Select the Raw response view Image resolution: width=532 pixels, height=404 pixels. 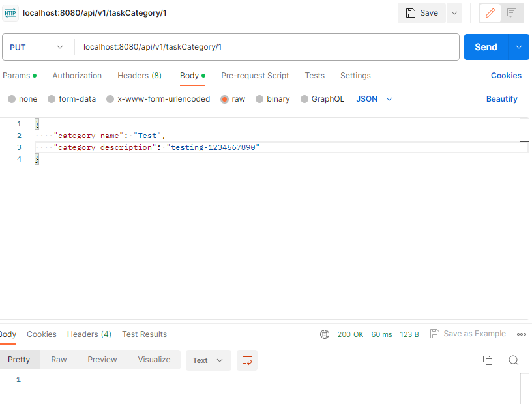(x=59, y=360)
